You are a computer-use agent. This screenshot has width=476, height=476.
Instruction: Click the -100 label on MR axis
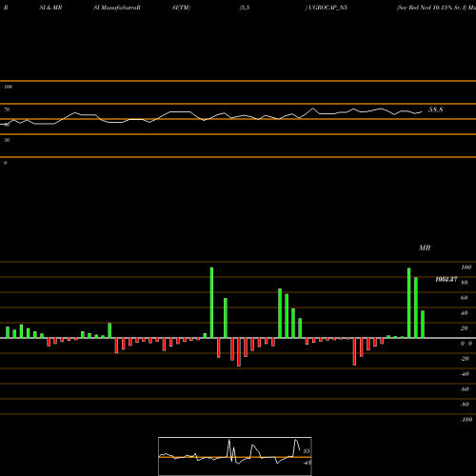466,420
